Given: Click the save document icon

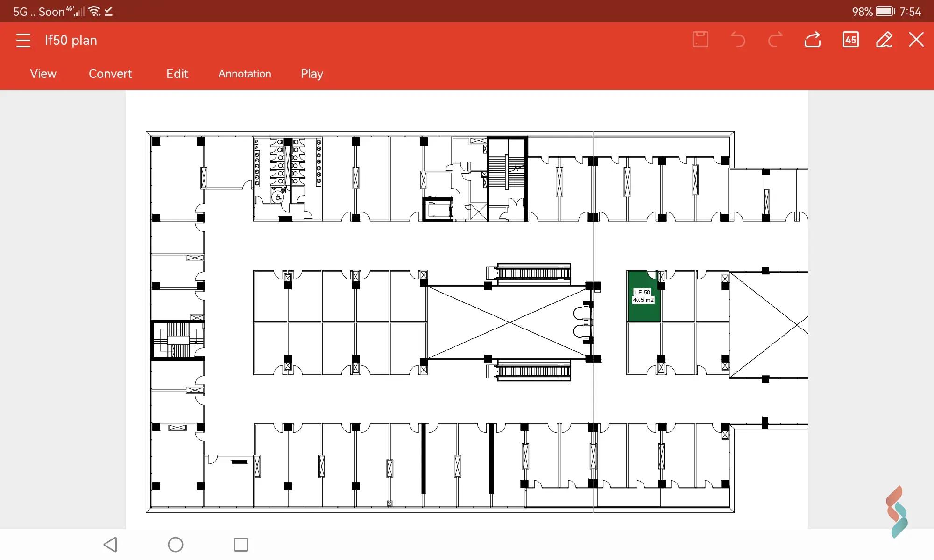Looking at the screenshot, I should tap(700, 40).
